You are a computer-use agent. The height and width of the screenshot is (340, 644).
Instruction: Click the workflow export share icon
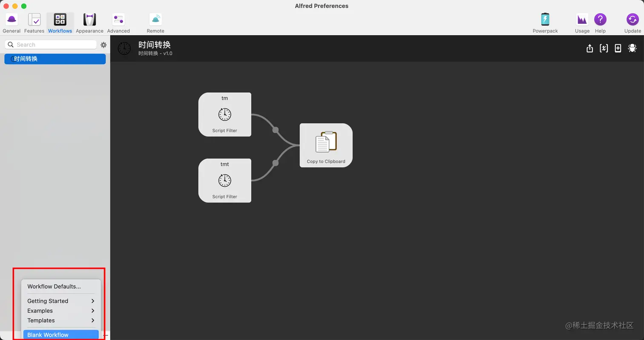[x=589, y=49]
